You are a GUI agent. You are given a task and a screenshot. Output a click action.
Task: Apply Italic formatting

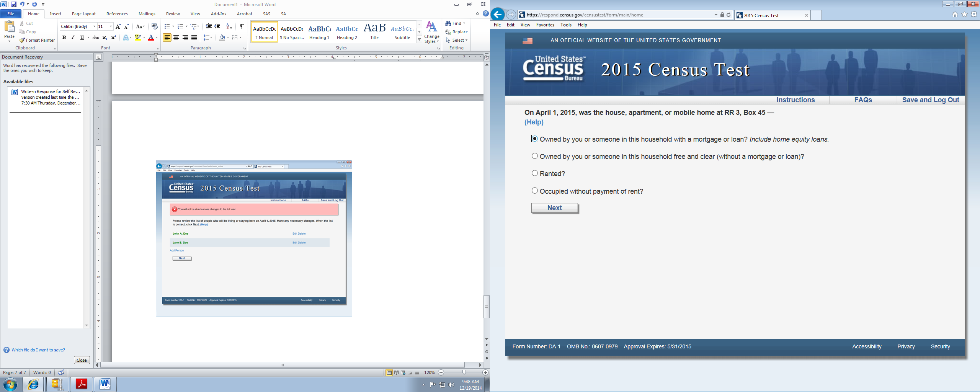coord(73,38)
